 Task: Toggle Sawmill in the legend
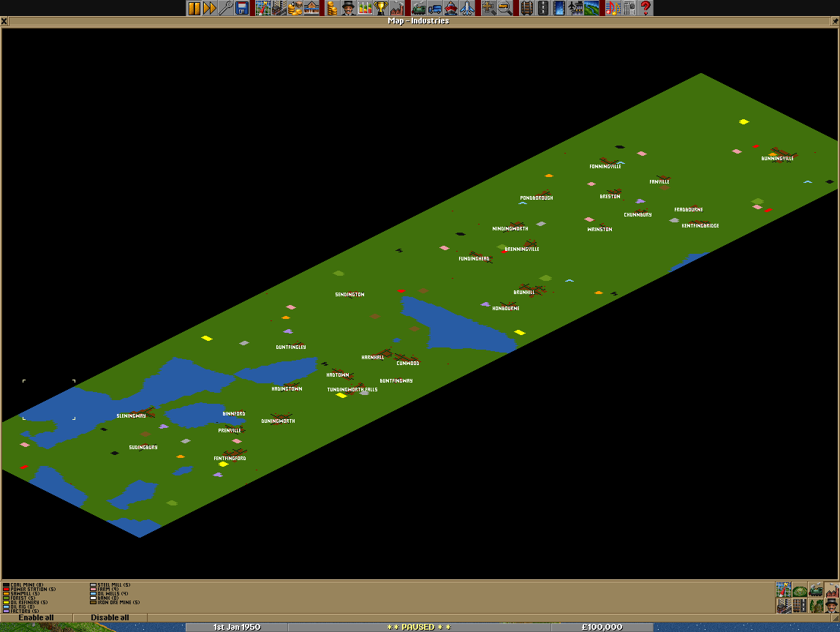(21, 593)
